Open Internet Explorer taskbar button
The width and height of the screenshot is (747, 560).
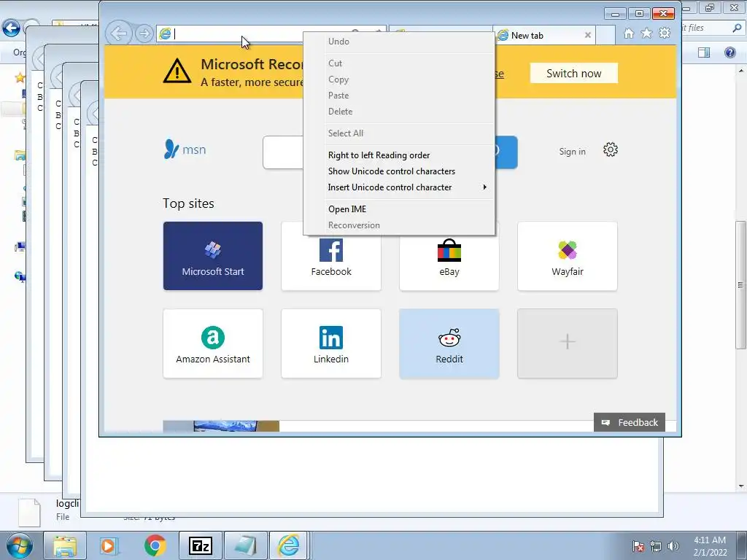289,545
